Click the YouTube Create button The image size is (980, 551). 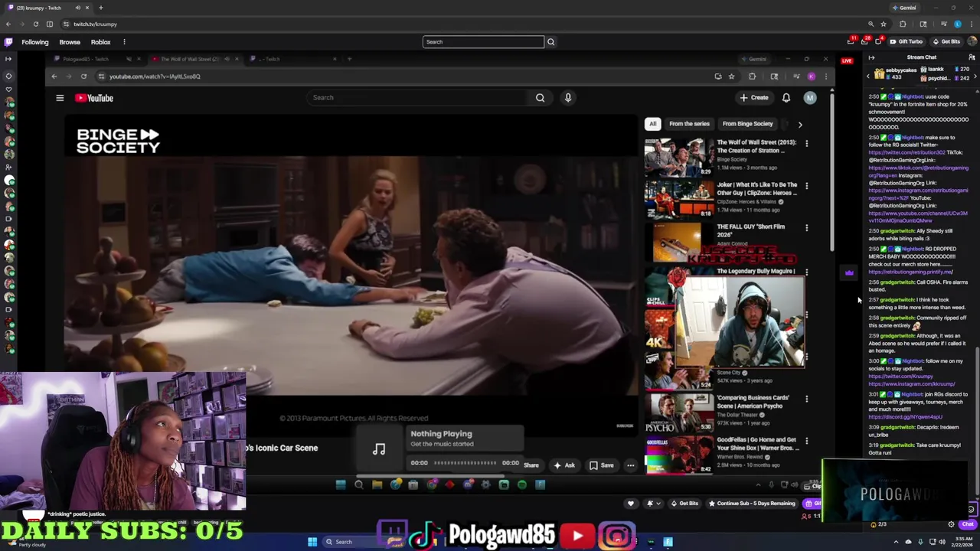pos(754,97)
